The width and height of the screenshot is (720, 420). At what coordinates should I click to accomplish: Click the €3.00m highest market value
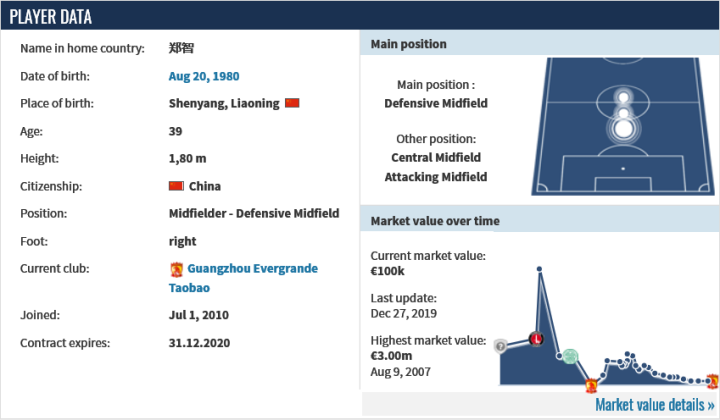click(x=392, y=356)
